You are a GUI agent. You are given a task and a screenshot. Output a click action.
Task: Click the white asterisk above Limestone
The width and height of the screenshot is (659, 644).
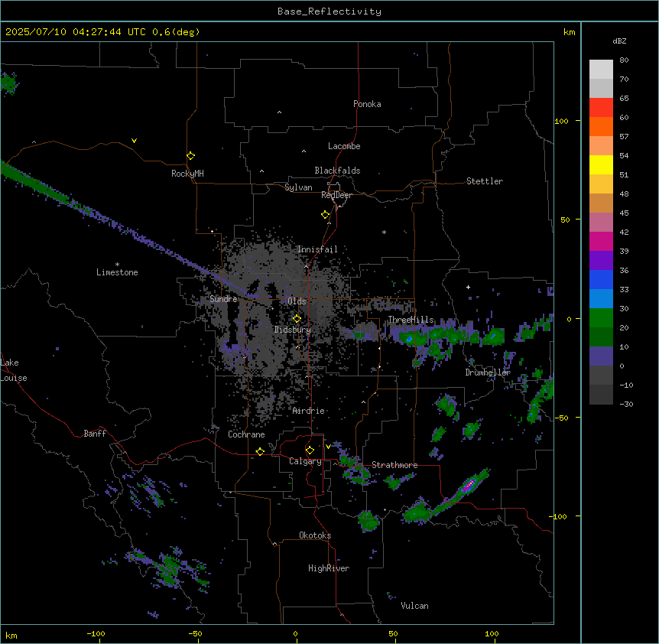[117, 264]
